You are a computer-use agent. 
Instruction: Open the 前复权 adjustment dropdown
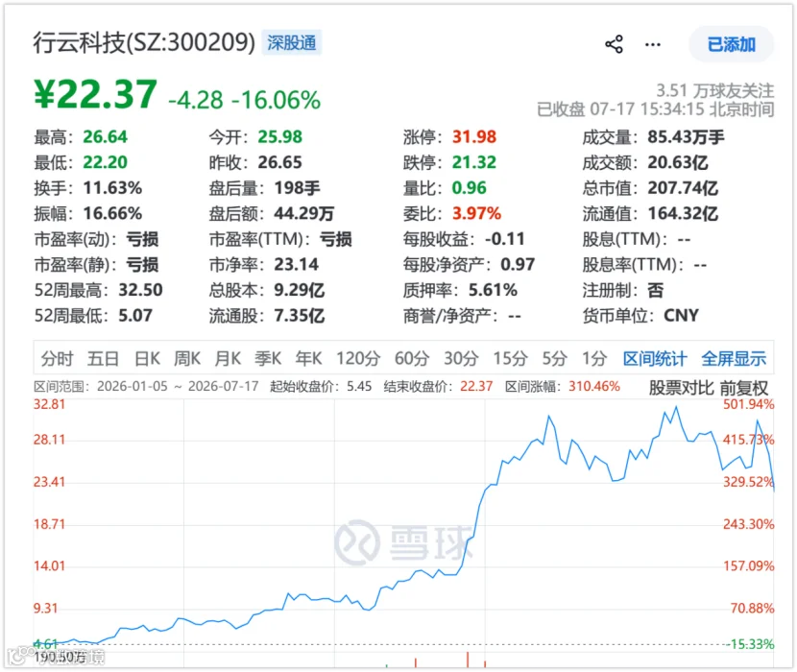(744, 388)
